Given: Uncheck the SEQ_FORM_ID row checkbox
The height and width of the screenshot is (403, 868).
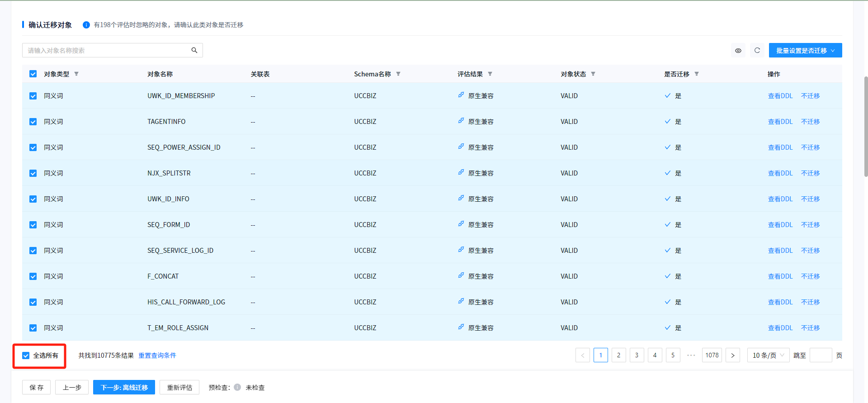Looking at the screenshot, I should [33, 225].
